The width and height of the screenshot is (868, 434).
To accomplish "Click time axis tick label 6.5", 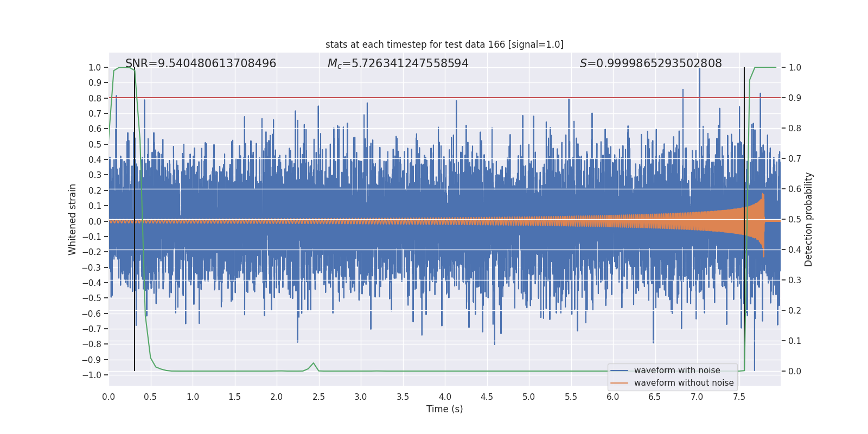I will [x=655, y=397].
